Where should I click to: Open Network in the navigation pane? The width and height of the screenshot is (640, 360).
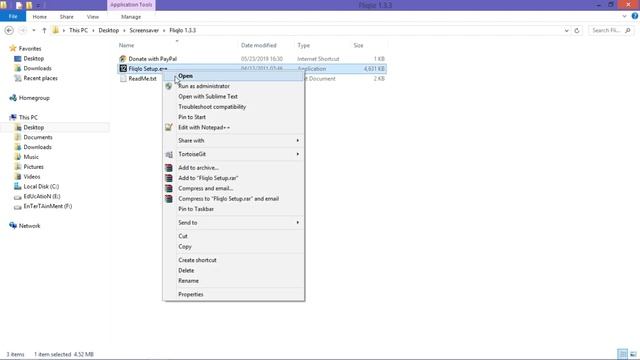pos(29,226)
